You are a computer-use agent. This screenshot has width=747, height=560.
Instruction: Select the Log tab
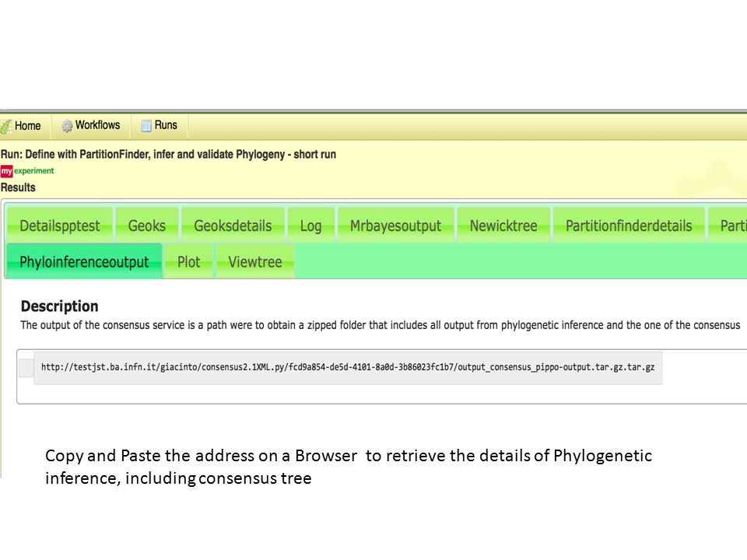click(310, 226)
